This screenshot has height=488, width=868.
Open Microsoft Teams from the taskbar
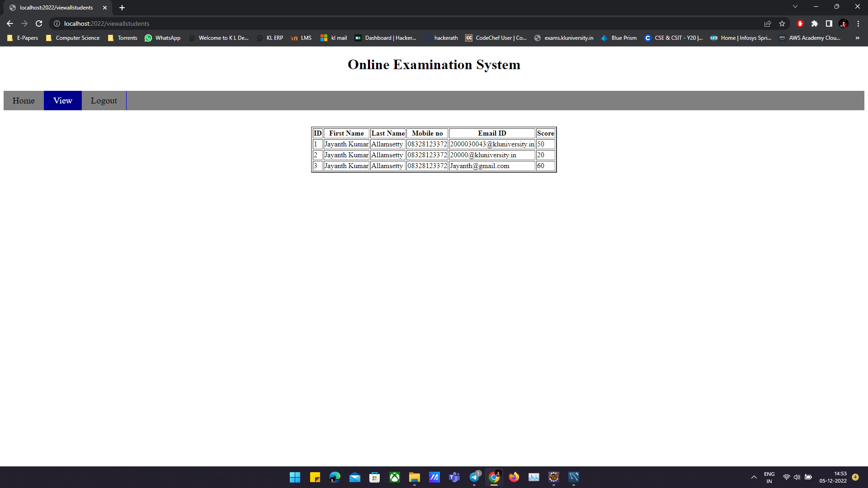pyautogui.click(x=454, y=477)
